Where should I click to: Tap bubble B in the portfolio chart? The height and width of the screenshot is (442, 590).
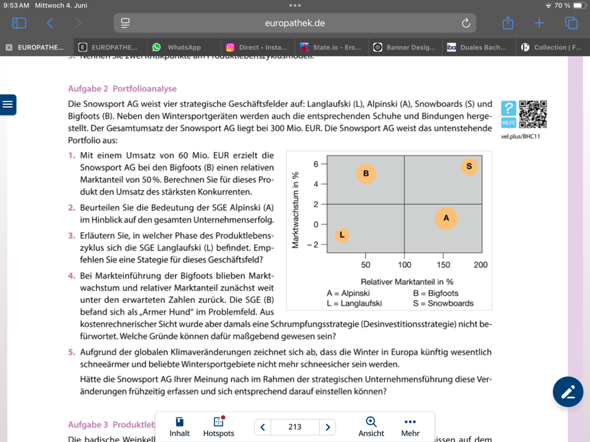tap(366, 174)
